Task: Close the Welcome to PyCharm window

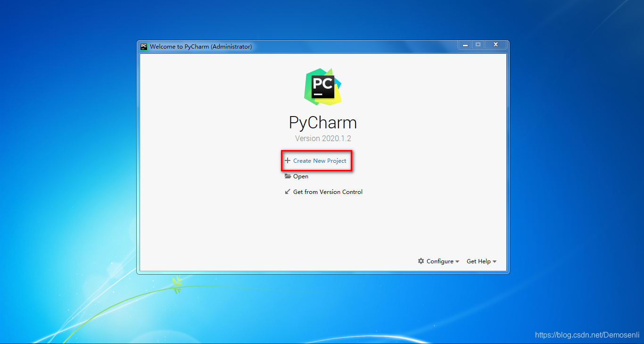Action: point(495,44)
